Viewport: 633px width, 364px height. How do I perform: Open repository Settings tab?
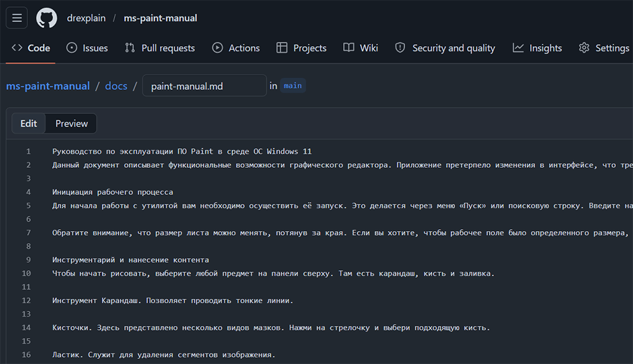[604, 48]
